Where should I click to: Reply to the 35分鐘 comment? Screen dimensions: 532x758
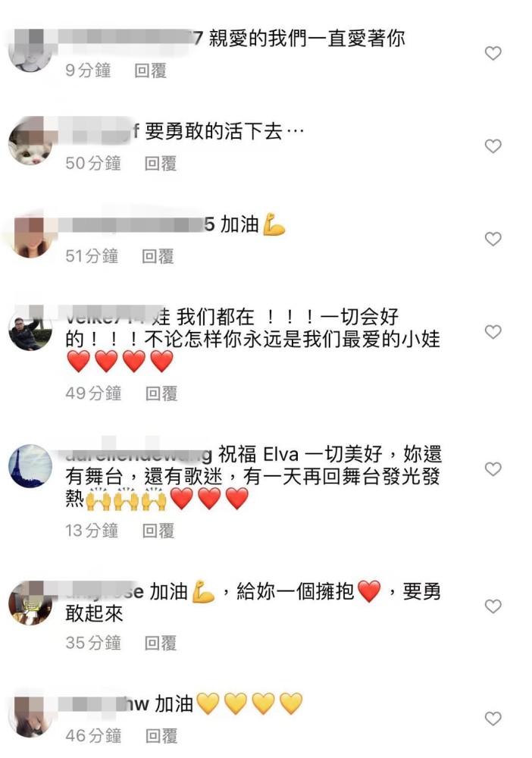(161, 643)
